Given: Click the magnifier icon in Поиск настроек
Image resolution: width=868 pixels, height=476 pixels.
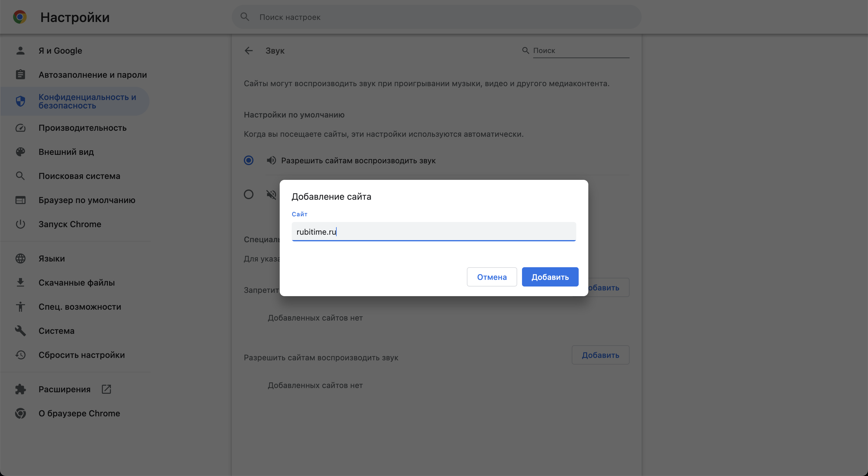Looking at the screenshot, I should (245, 17).
